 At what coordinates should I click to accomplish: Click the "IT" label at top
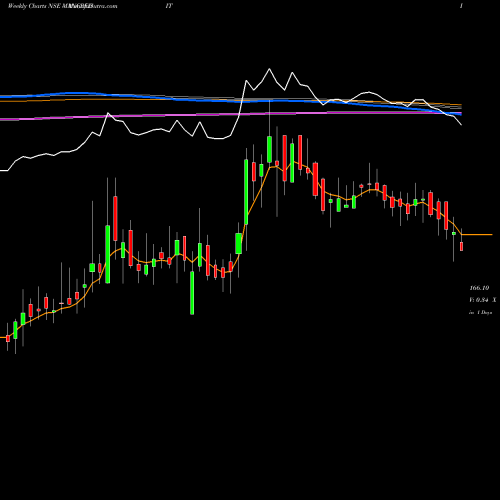click(x=169, y=6)
